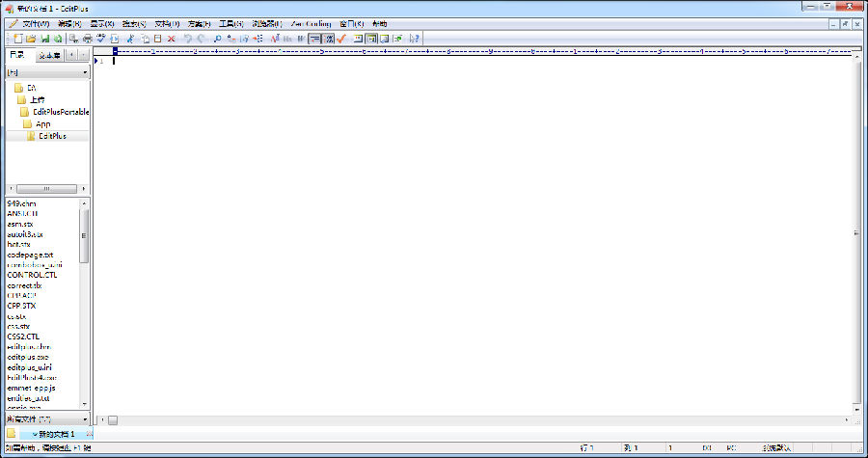868x458 pixels.
Task: Click the yellow folder icon in document tab bar
Action: tap(11, 433)
